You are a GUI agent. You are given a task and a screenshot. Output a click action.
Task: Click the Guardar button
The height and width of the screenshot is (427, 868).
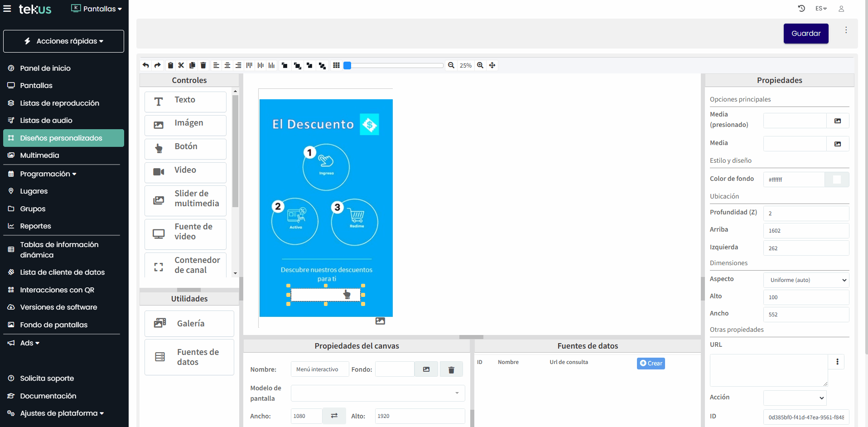click(805, 34)
